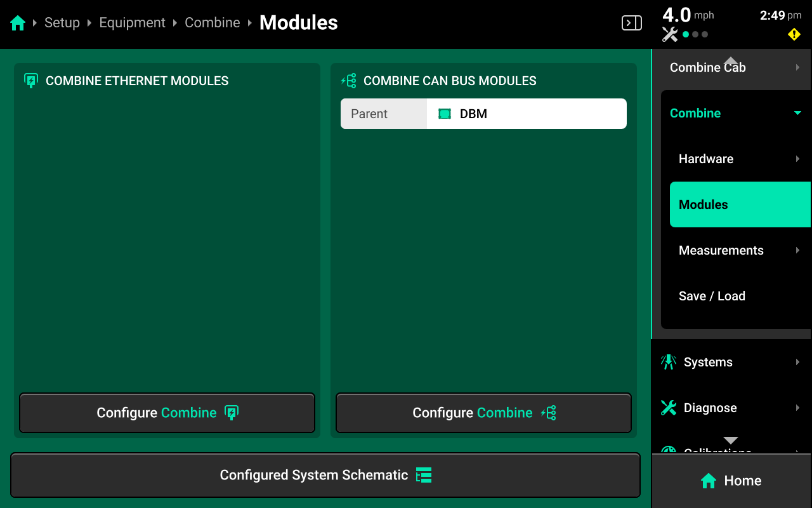This screenshot has height=508, width=812.
Task: Click the home icon in breadcrumb
Action: click(18, 23)
